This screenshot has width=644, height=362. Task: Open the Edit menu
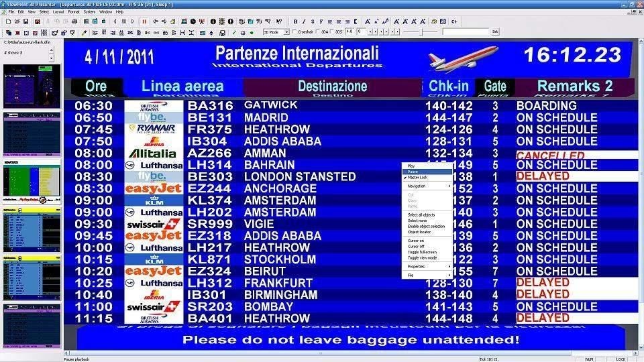[21, 12]
